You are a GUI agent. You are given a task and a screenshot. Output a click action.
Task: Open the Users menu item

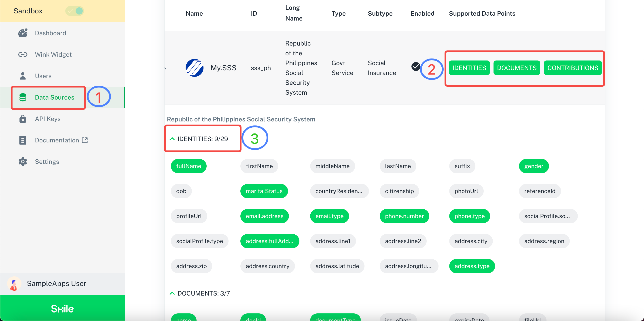tap(43, 76)
